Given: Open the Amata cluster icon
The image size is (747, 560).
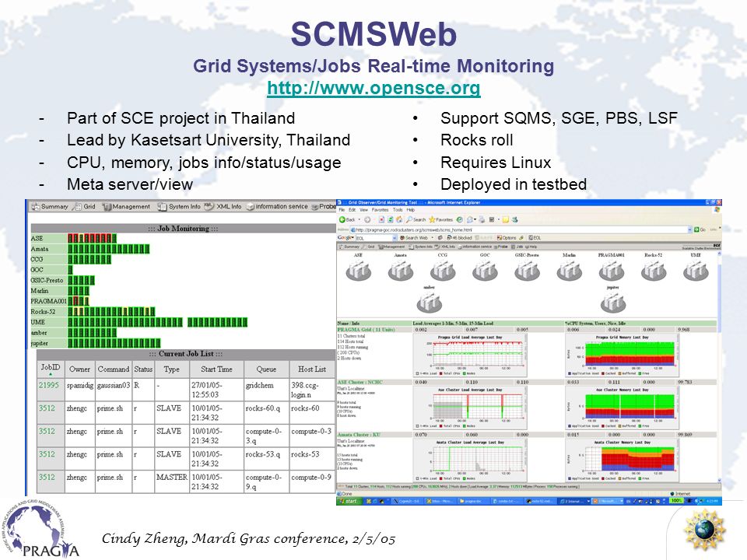Looking at the screenshot, I should pos(401,271).
